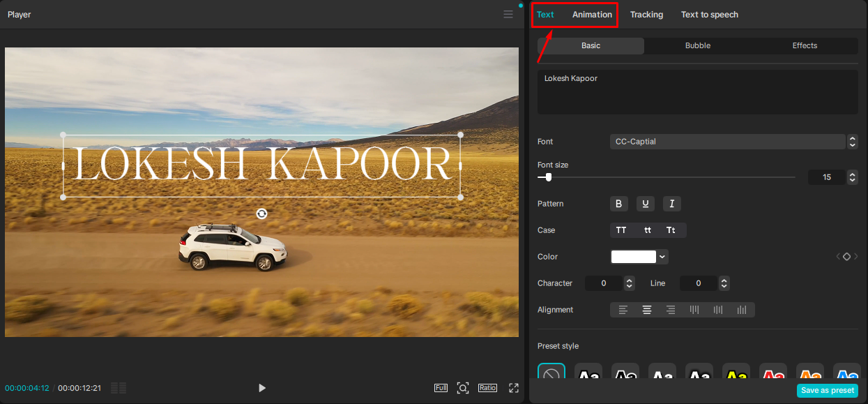Click the rotate handle below the text box
Screen dimensions: 868x404
coord(261,214)
